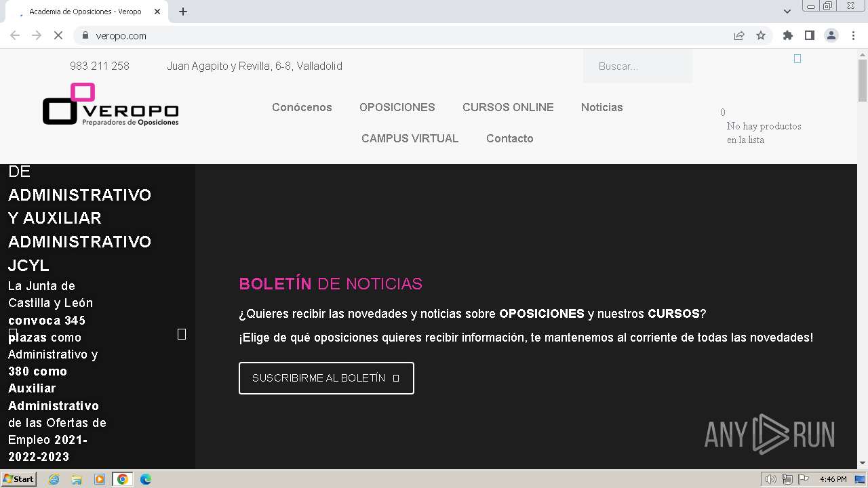
Task: Close the Academia de Oposiciones tab
Action: pos(157,12)
